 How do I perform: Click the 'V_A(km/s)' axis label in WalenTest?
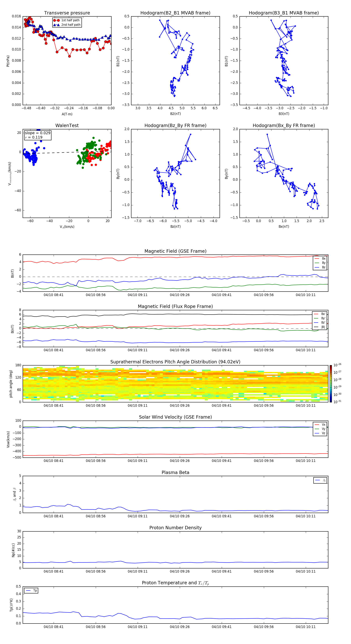point(67,227)
